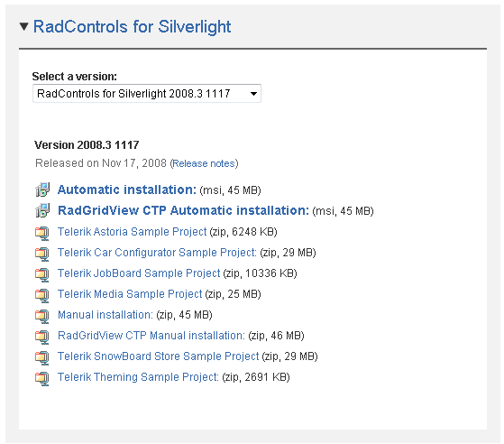
Task: Open the RadControls for Silverlight heading link
Action: tap(133, 27)
